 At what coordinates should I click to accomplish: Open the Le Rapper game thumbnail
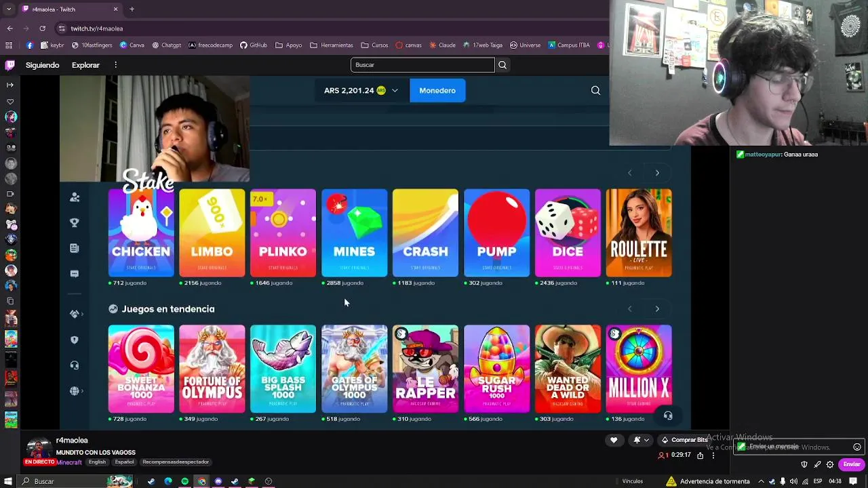pos(425,369)
